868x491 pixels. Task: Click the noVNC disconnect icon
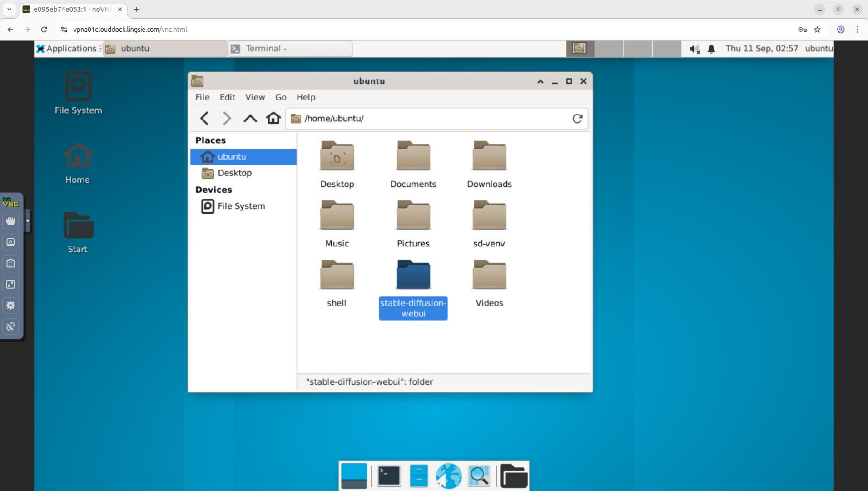[x=10, y=326]
